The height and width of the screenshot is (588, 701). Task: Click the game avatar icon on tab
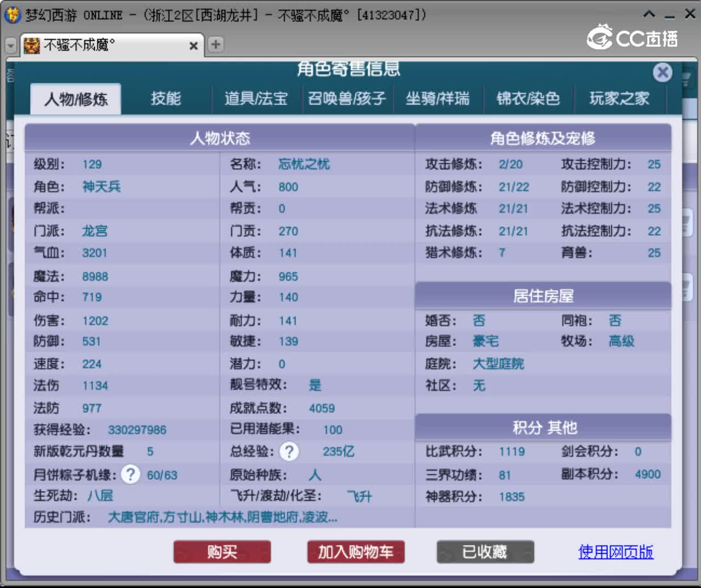coord(32,45)
